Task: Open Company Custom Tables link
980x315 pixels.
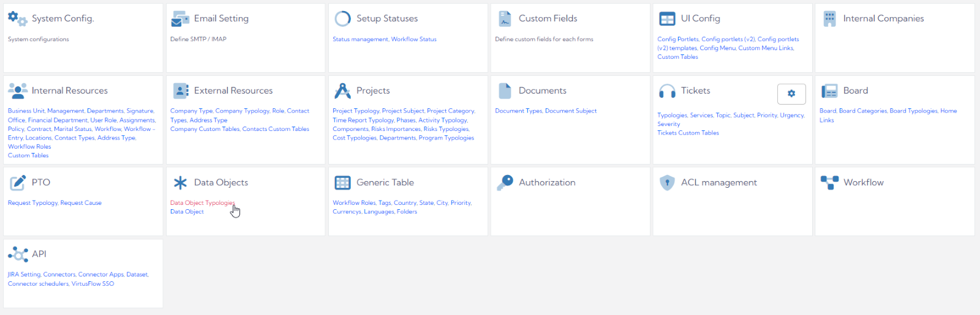Action: click(x=205, y=129)
